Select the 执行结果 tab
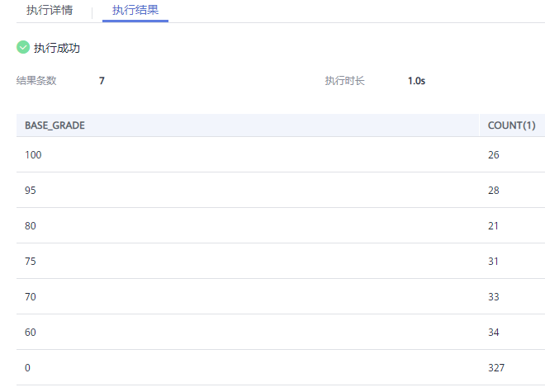This screenshot has height=392, width=545. (135, 10)
